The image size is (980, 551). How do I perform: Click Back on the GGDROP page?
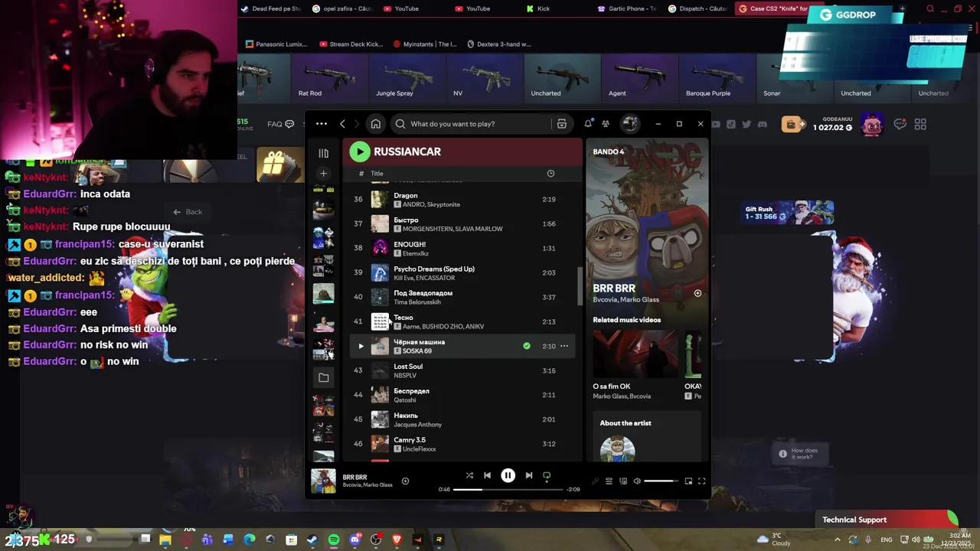click(188, 212)
